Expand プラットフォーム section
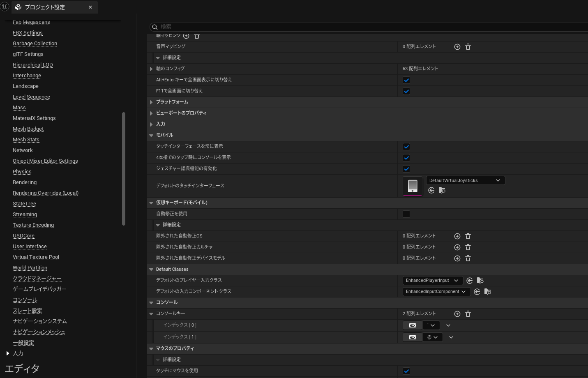The width and height of the screenshot is (588, 378). click(x=151, y=102)
